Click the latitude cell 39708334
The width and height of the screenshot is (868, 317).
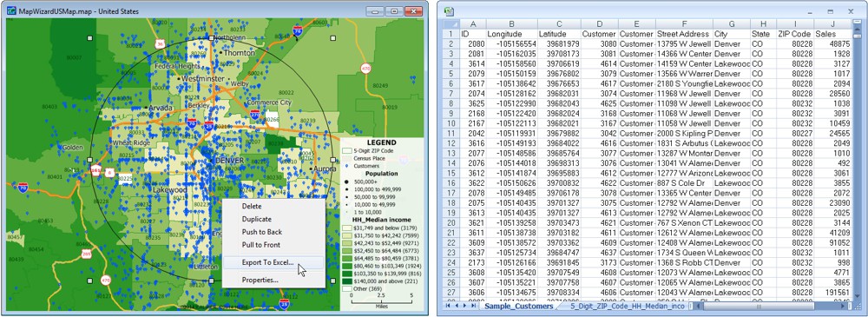(559, 292)
